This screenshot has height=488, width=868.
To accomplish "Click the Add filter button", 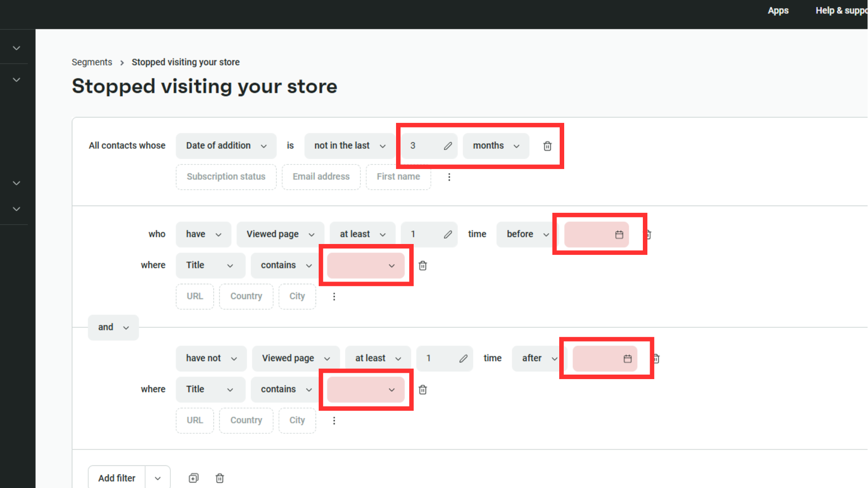I will (x=117, y=478).
